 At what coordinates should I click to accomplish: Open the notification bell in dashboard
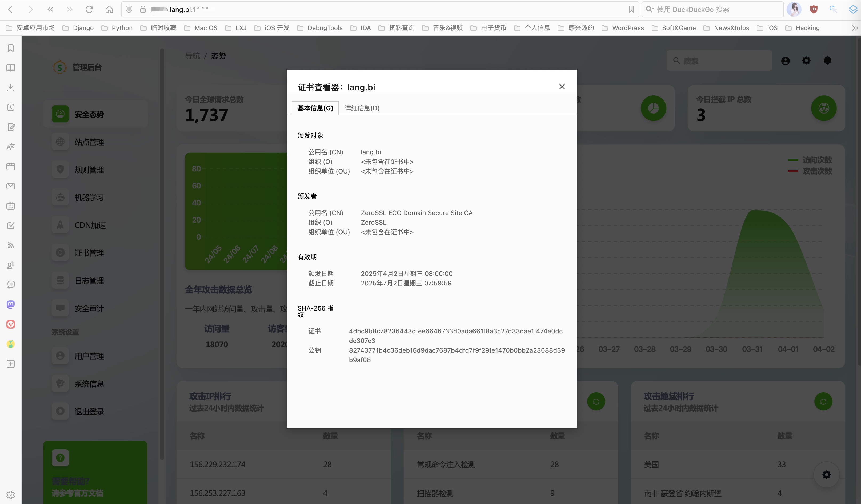pyautogui.click(x=827, y=61)
